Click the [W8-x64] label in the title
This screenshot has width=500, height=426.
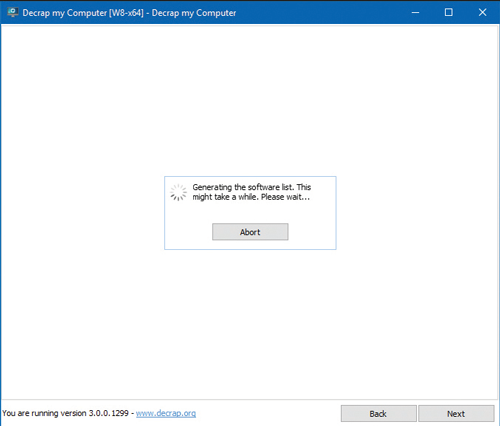point(126,13)
